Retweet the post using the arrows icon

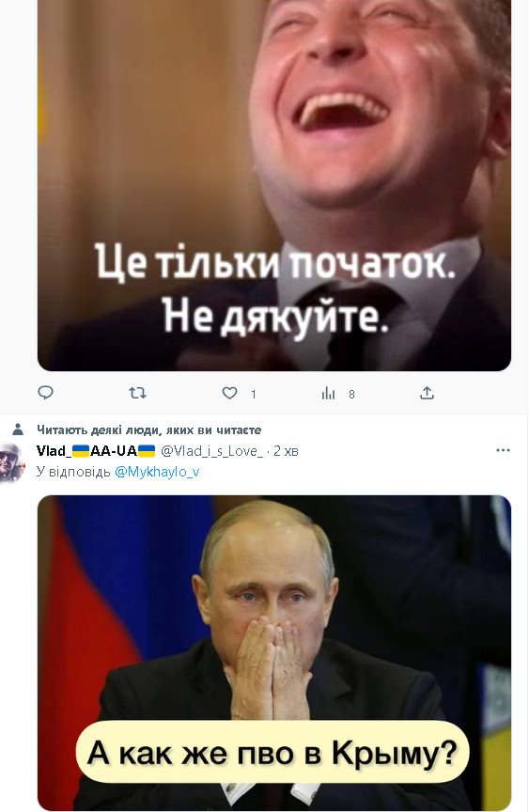137,393
